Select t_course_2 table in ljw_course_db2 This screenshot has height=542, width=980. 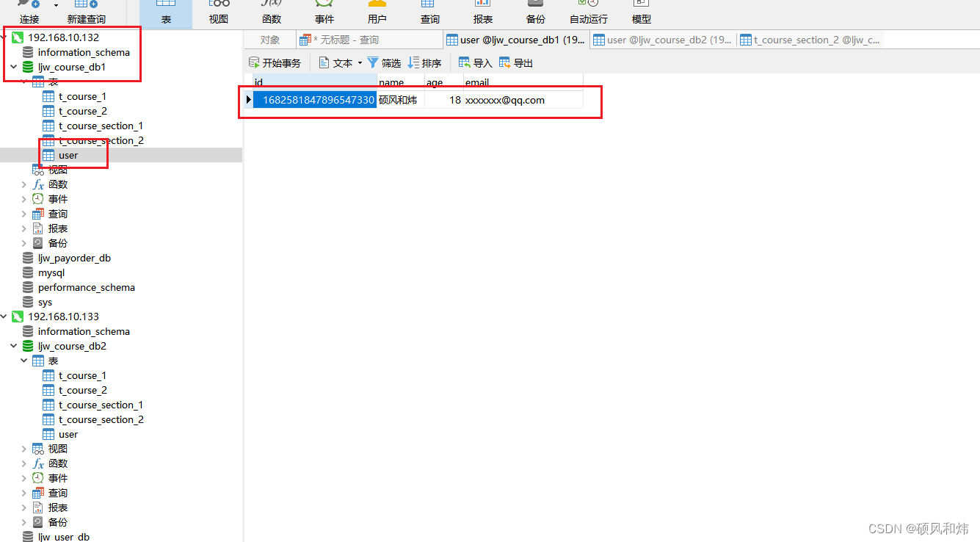pyautogui.click(x=82, y=390)
